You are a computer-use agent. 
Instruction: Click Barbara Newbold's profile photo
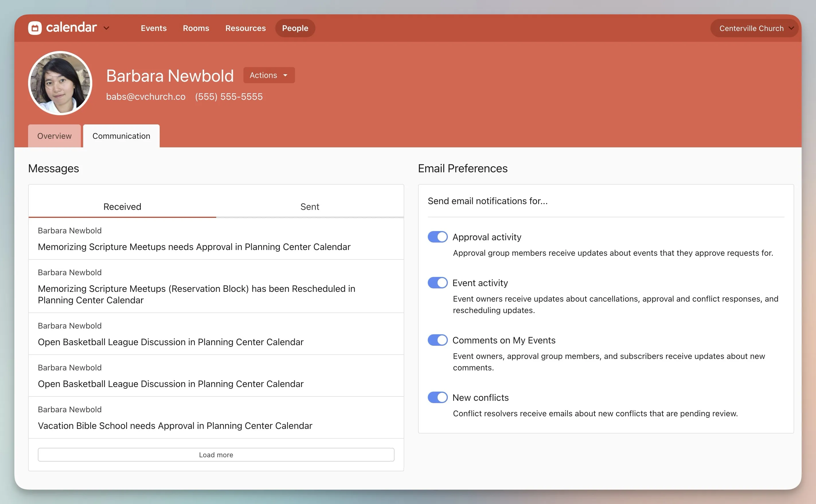[60, 83]
